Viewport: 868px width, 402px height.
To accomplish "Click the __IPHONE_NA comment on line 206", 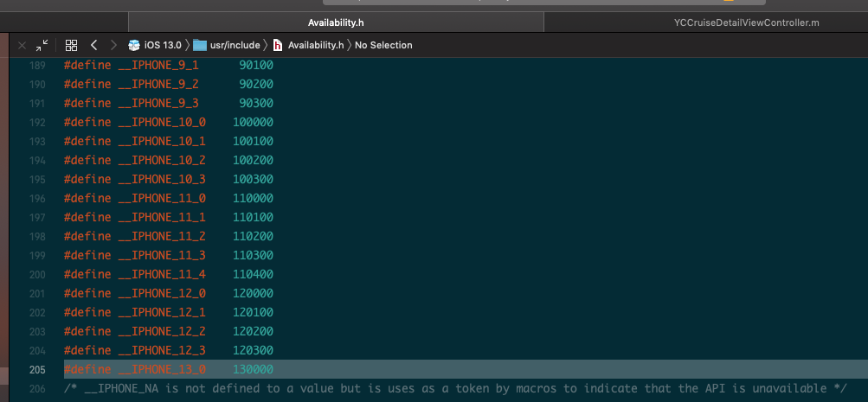I will tap(455, 389).
